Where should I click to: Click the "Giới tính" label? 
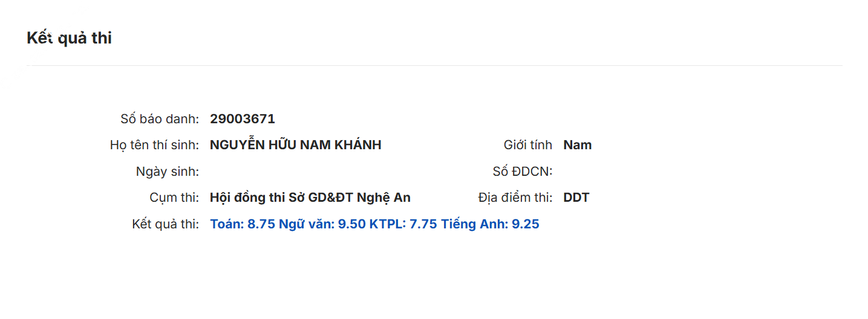tap(527, 145)
